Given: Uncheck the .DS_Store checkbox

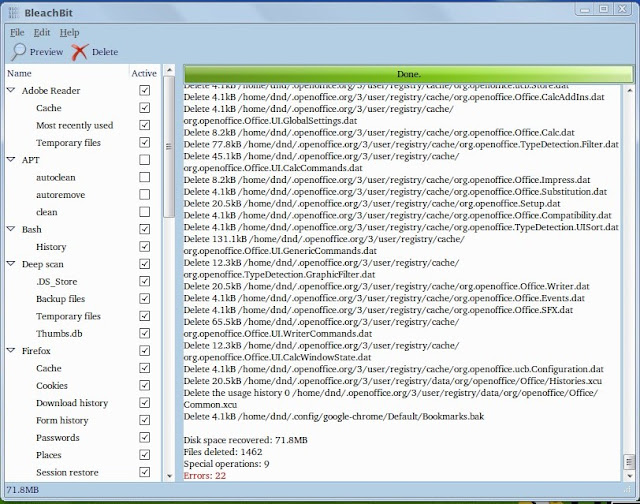Looking at the screenshot, I should 144,281.
